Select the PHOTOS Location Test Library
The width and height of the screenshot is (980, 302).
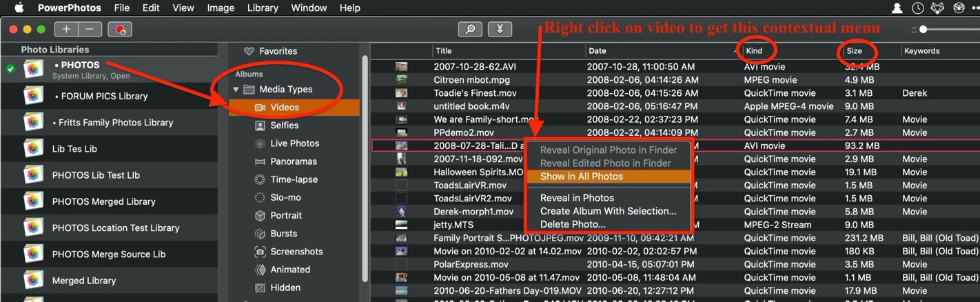[x=109, y=228]
